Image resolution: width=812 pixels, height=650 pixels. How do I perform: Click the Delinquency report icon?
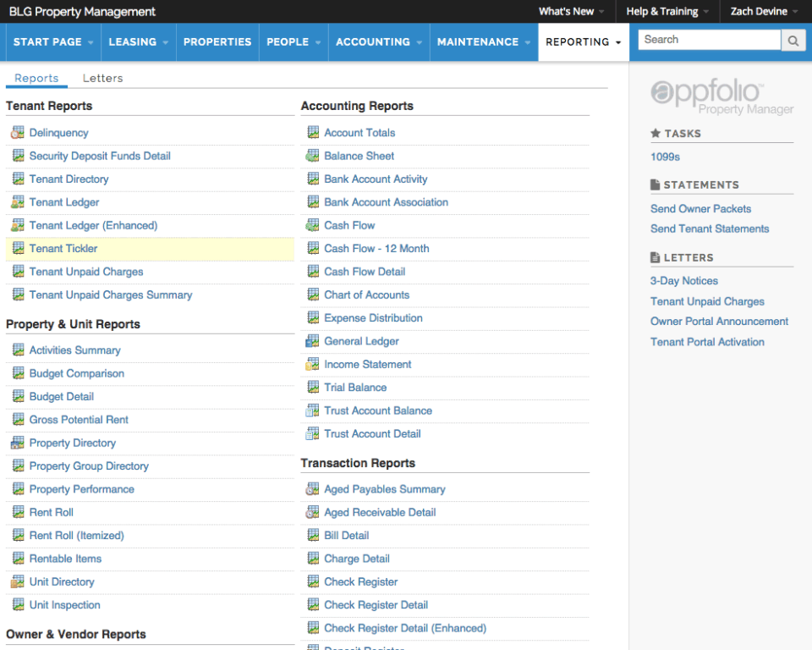pos(18,133)
